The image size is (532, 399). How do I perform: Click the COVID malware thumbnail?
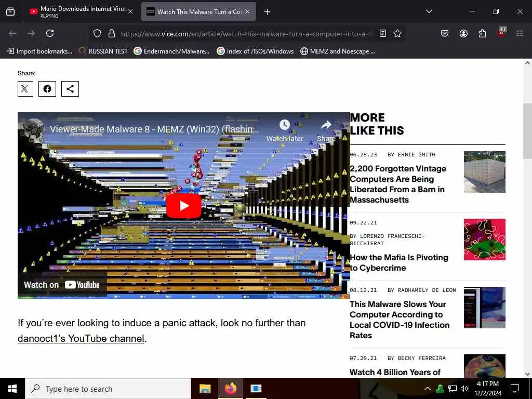tap(485, 308)
